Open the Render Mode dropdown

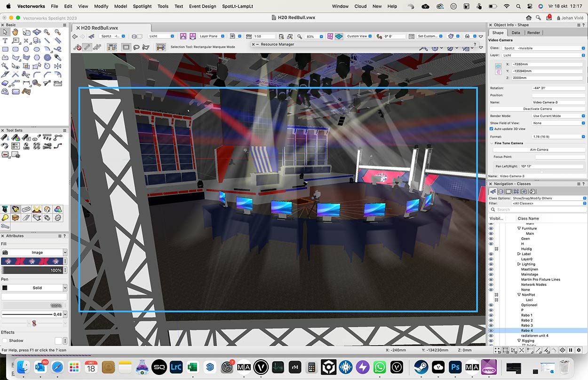559,116
